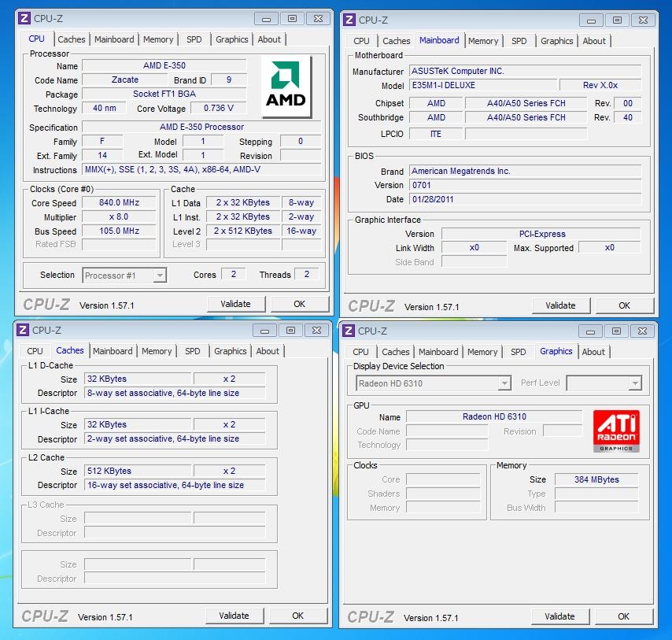Click the LPCIO value ITE
Viewport: 672px width, 640px height.
click(x=436, y=134)
